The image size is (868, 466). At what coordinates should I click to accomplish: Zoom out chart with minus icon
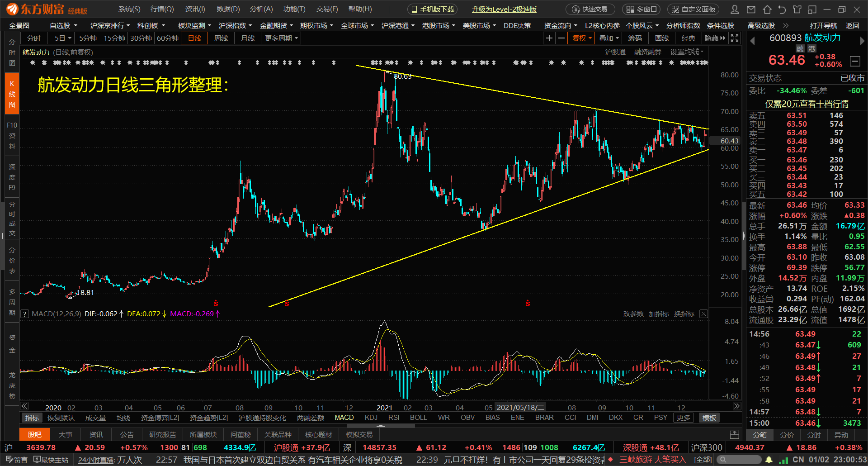pyautogui.click(x=561, y=38)
